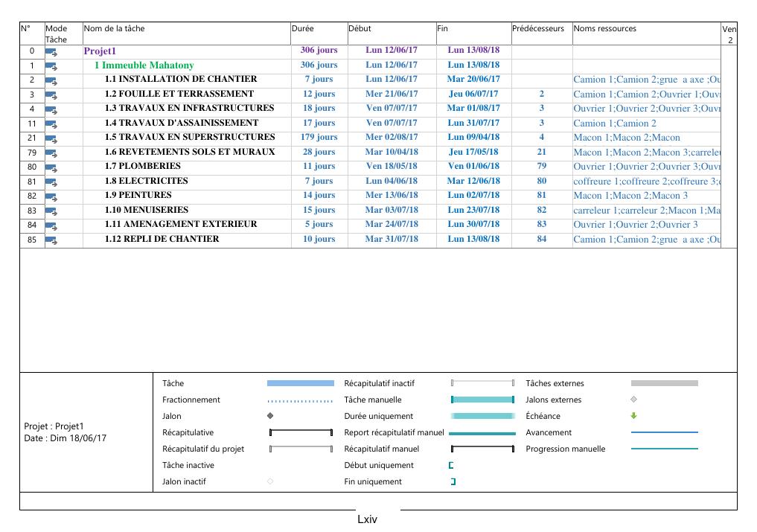Click the Noms ressources column header
This screenshot has width=757, height=532.
pyautogui.click(x=605, y=29)
